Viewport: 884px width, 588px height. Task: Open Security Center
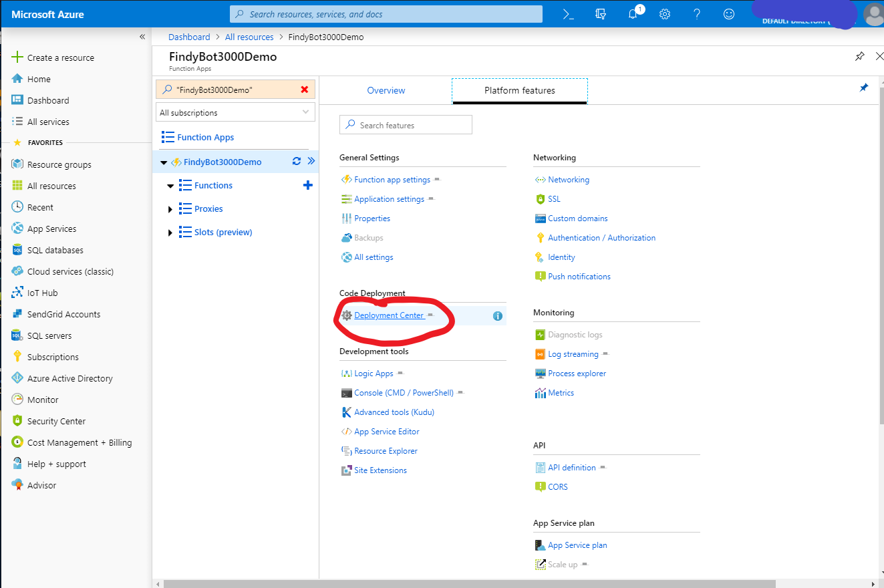[56, 421]
